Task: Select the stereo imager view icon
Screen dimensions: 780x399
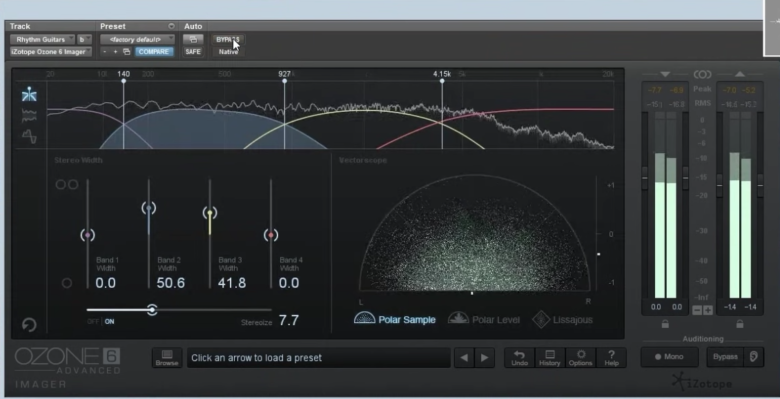Action: coord(29,94)
